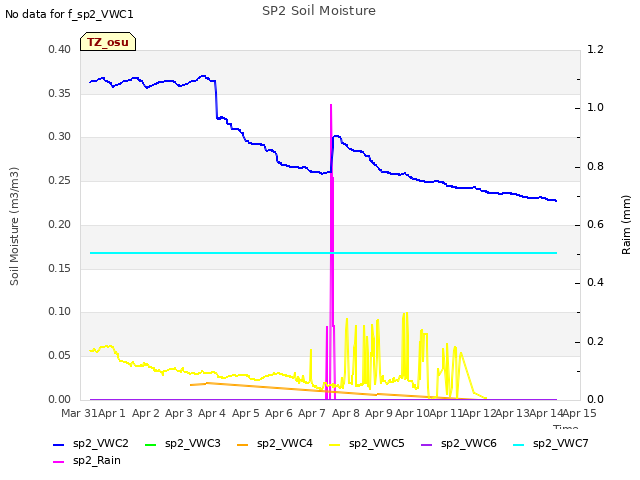This screenshot has width=640, height=480.
Task: Click the Apr 5 x-axis tick label
Action: pyautogui.click(x=246, y=413)
